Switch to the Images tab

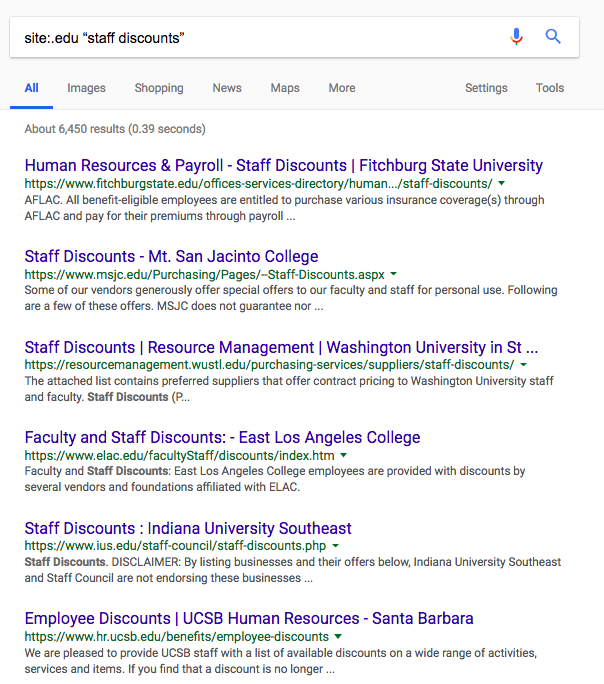pyautogui.click(x=86, y=88)
